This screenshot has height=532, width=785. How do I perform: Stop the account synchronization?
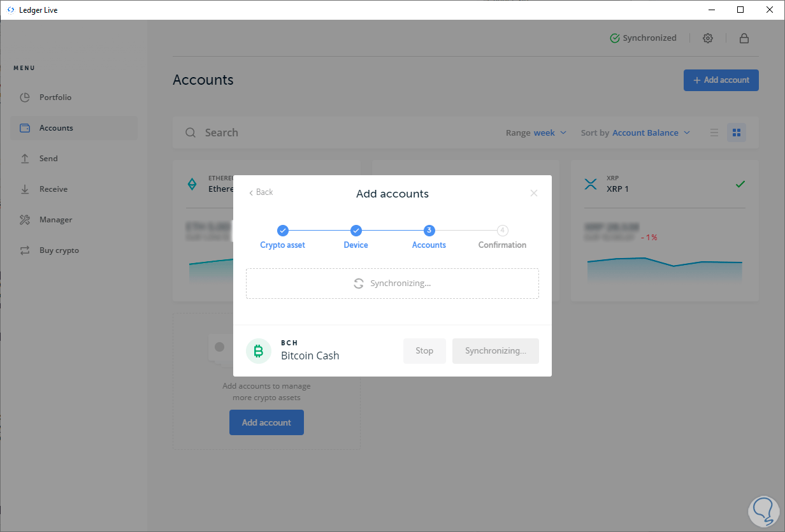click(424, 351)
